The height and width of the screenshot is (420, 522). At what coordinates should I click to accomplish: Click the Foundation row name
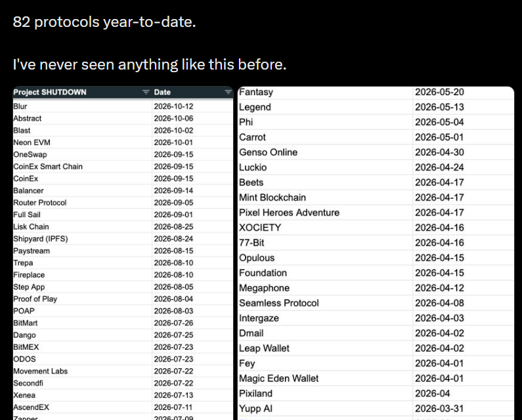coord(263,273)
